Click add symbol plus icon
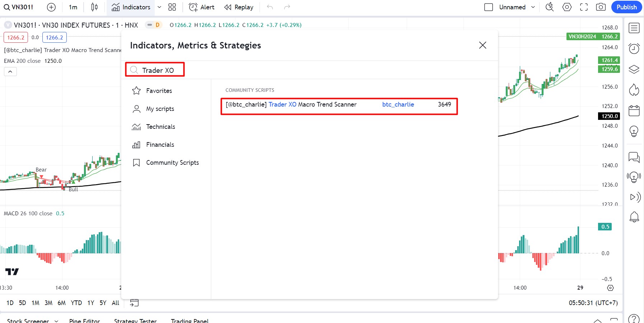This screenshot has height=323, width=644. tap(51, 7)
